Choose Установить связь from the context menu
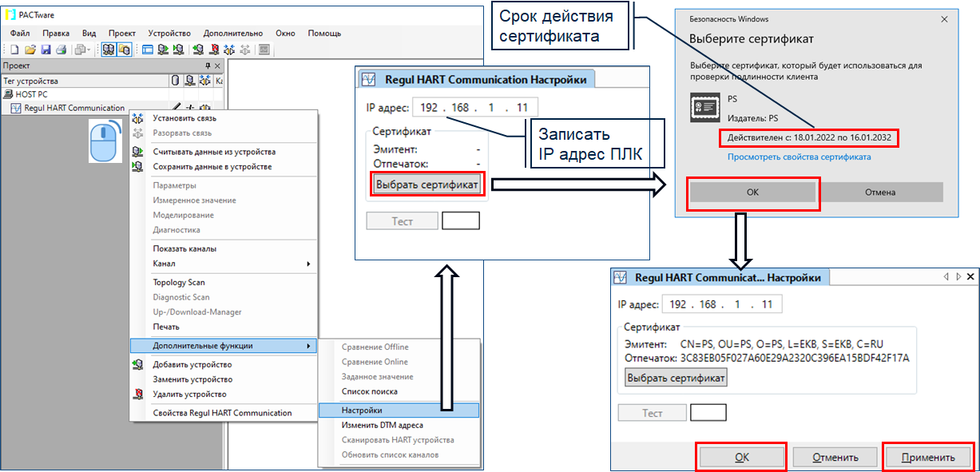The height and width of the screenshot is (472, 980). (184, 118)
